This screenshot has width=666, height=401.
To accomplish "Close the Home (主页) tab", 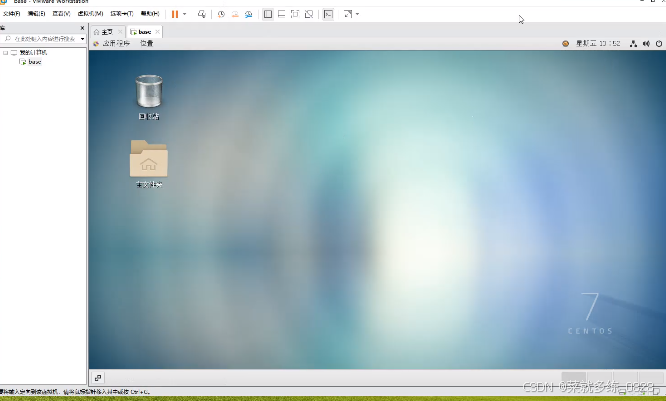I will coord(120,32).
